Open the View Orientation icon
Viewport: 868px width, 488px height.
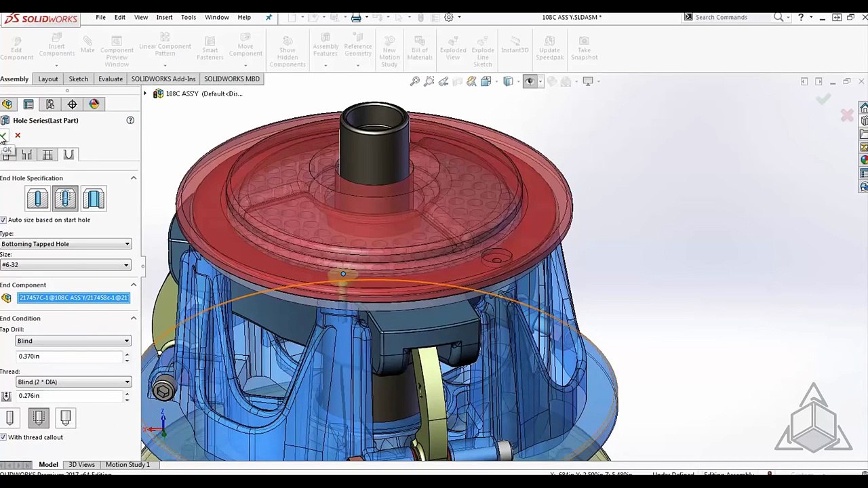point(486,81)
